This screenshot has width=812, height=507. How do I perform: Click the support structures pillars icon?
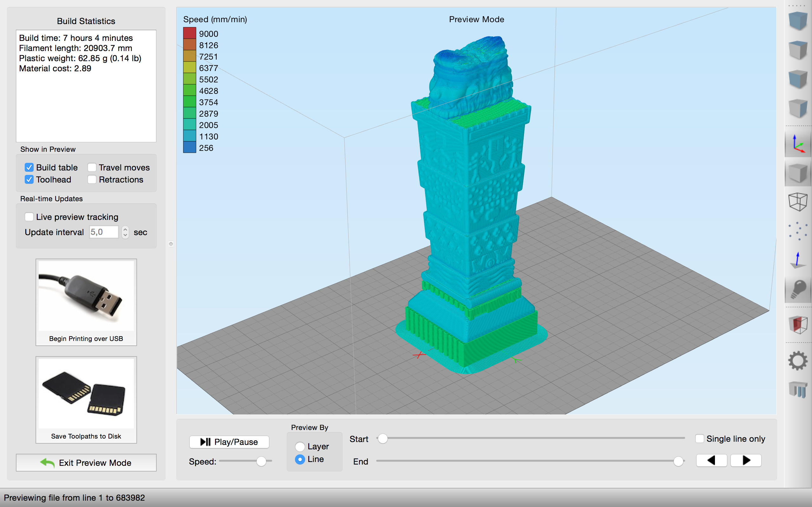click(798, 390)
